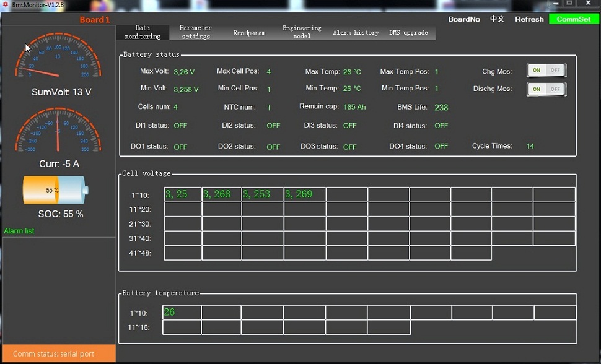
Task: Click the Battery status group title
Action: coord(151,54)
